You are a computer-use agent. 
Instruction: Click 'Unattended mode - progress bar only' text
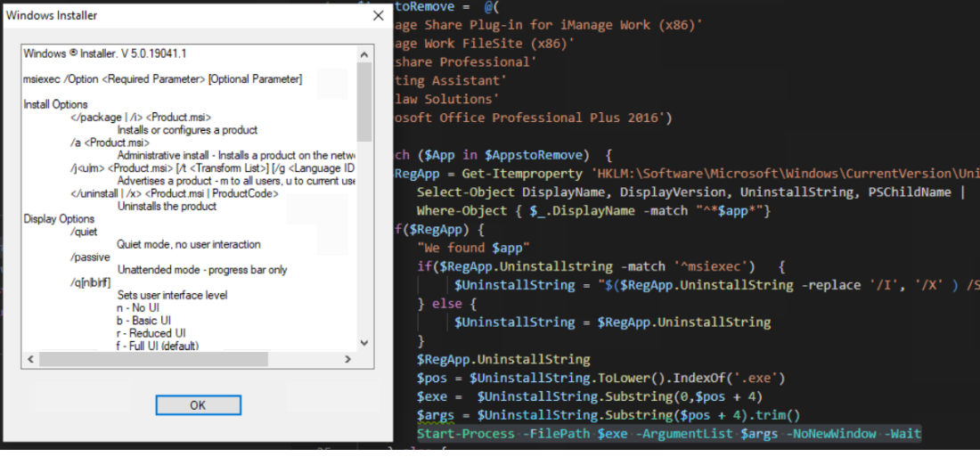202,270
